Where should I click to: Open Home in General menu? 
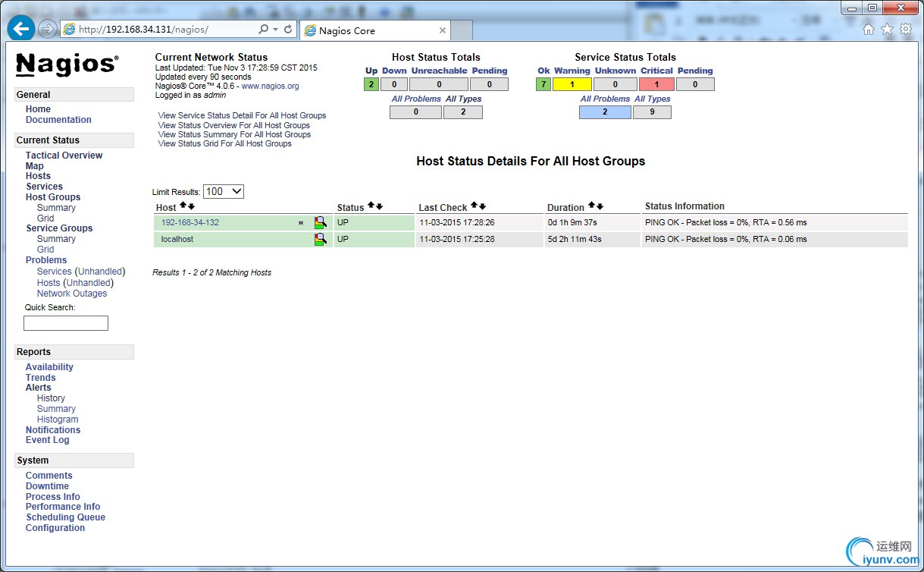pos(38,109)
